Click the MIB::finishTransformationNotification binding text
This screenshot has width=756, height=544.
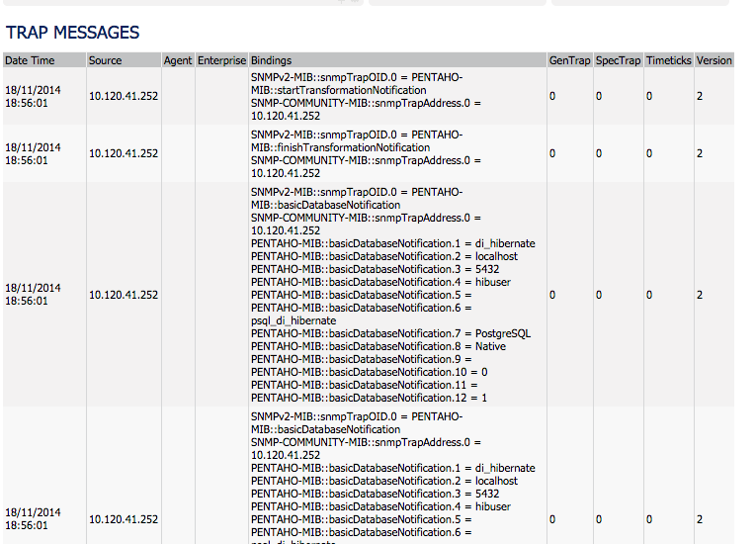[x=340, y=147]
